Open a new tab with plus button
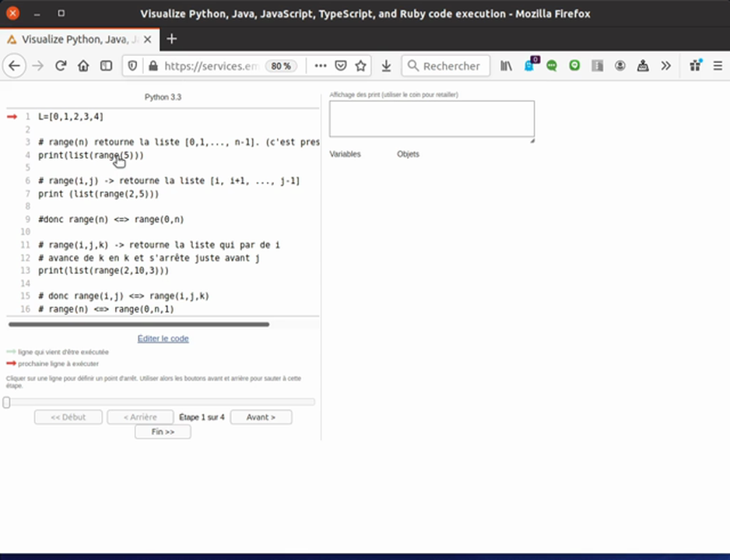The image size is (730, 560). click(172, 39)
